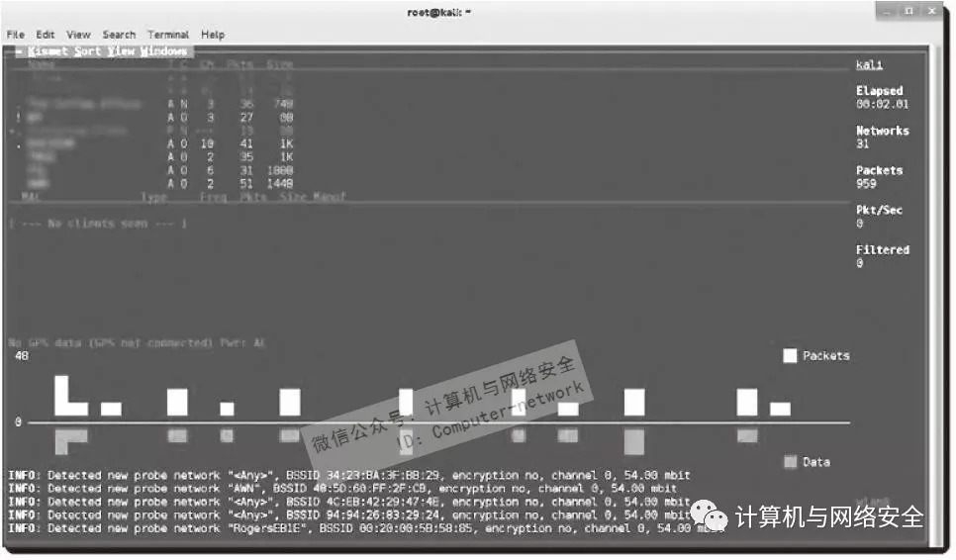Click the white Packets legend swatch
Image resolution: width=956 pixels, height=560 pixels.
tap(790, 356)
